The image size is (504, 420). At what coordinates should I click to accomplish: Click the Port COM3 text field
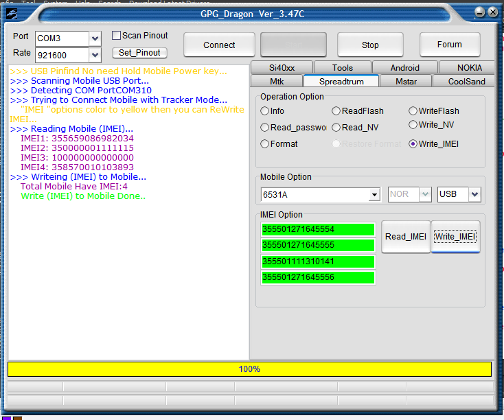click(x=62, y=38)
